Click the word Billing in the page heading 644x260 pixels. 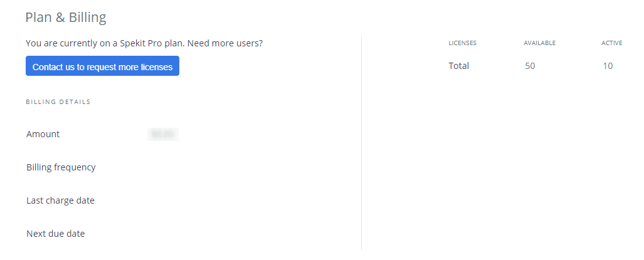click(86, 18)
